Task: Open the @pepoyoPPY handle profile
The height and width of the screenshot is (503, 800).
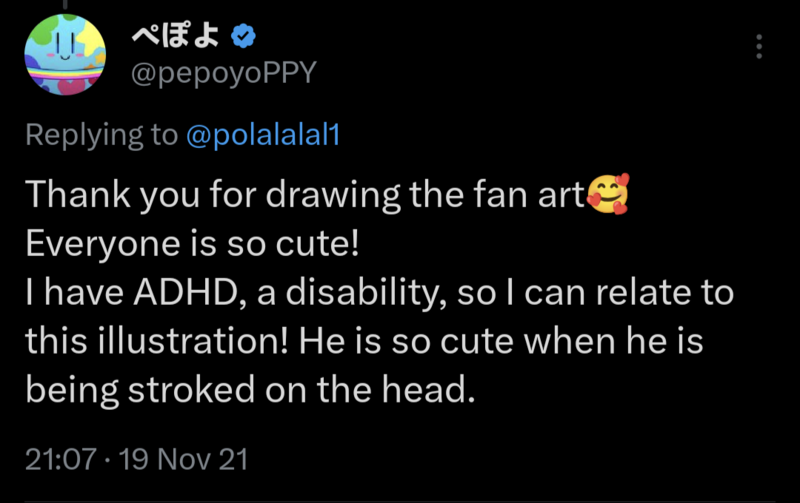Action: pos(222,76)
